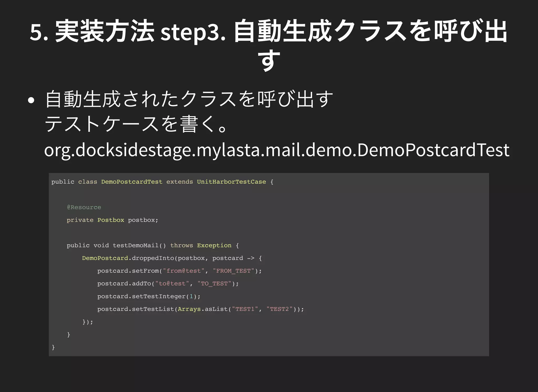This screenshot has height=392, width=538.
Task: Click the DemoPostcardTest class name in code
Action: tap(132, 182)
